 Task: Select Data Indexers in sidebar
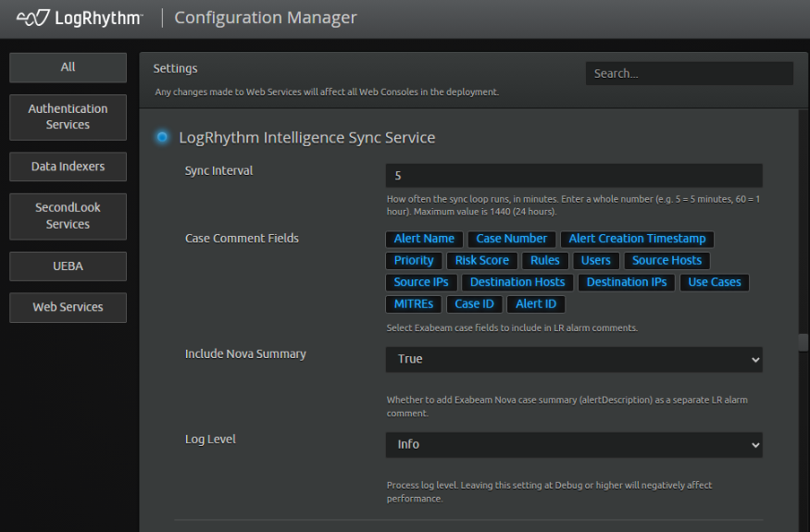(x=68, y=167)
